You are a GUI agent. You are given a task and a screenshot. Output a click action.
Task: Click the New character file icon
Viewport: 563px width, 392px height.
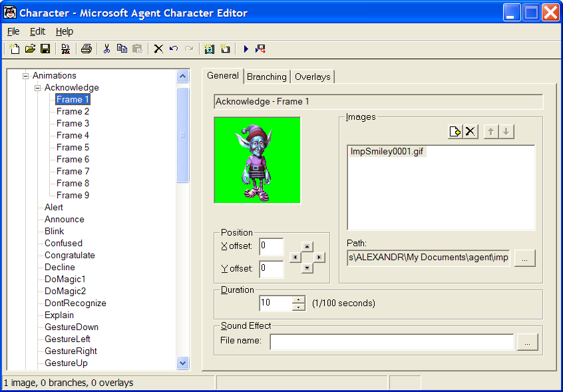14,49
